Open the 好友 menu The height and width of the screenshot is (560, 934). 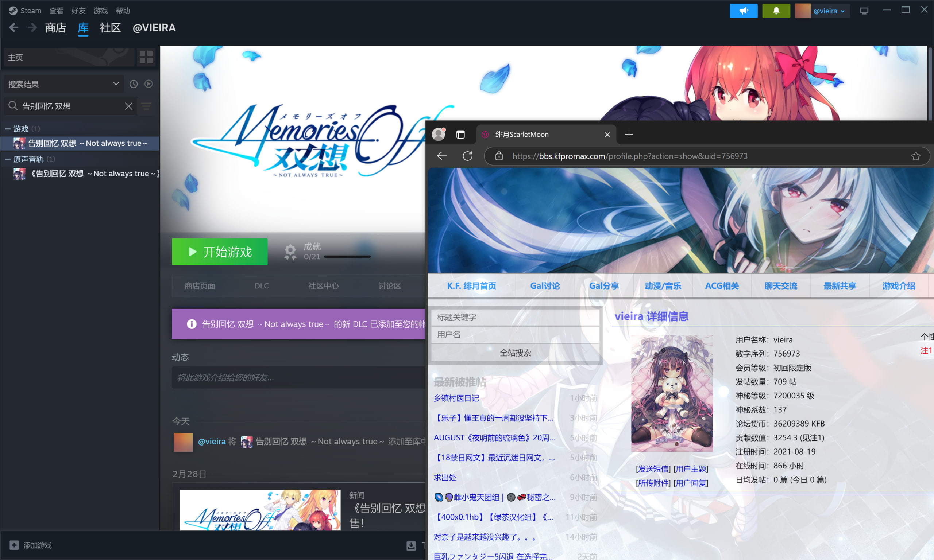click(x=78, y=11)
